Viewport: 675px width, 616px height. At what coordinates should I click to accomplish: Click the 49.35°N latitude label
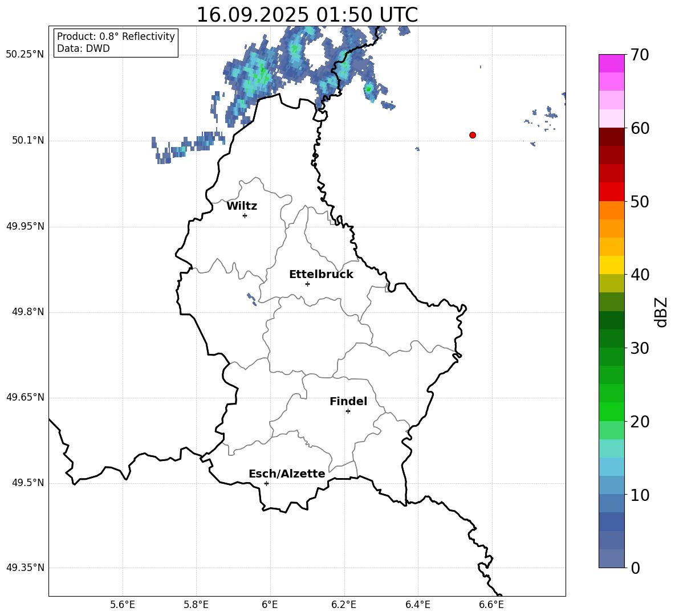click(25, 568)
